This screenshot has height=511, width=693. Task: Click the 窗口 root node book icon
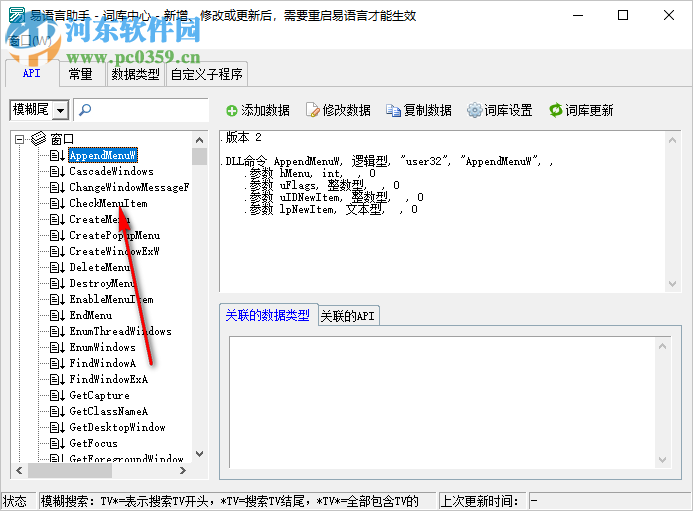point(38,139)
